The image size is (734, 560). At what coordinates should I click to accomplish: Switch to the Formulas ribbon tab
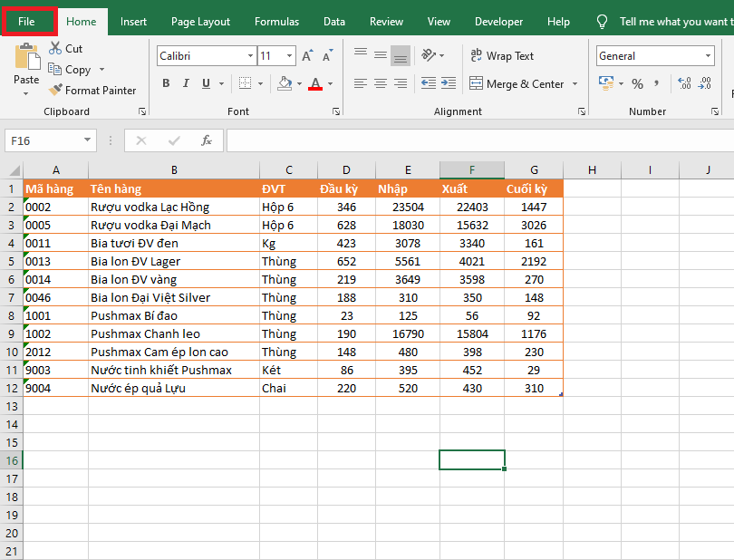[x=276, y=22]
